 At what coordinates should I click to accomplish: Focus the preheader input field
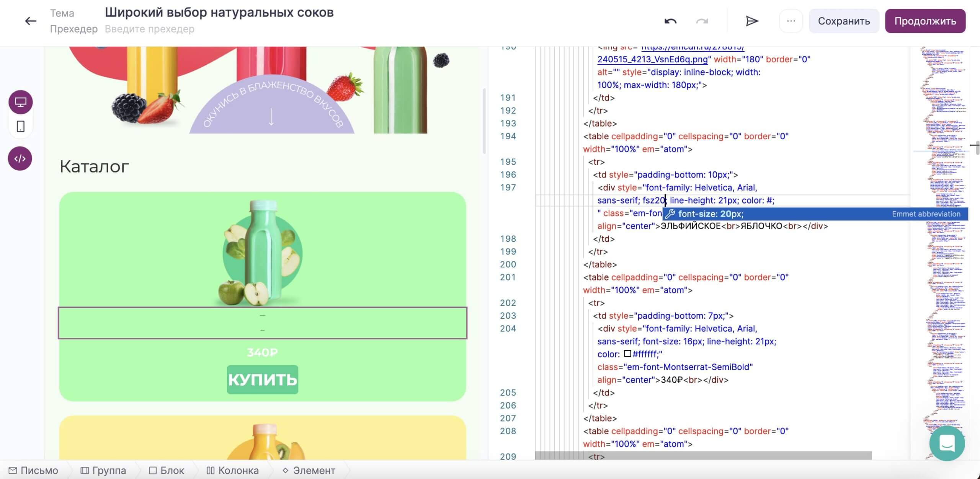150,29
